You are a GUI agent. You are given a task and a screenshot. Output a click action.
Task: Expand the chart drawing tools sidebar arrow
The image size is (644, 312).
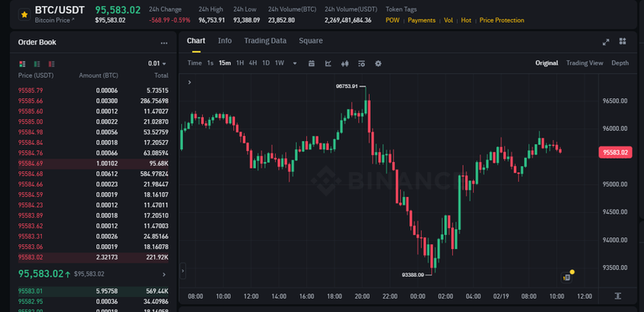pyautogui.click(x=190, y=82)
